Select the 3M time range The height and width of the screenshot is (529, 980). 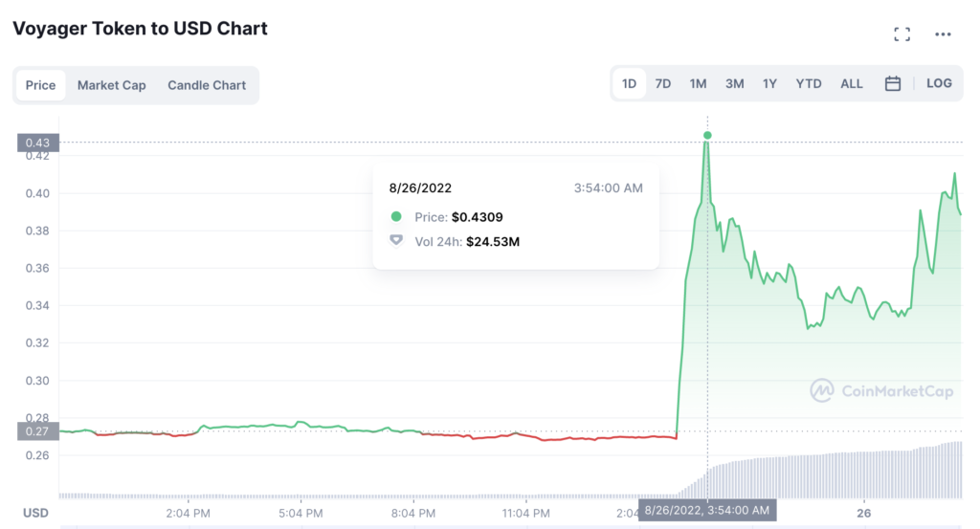[734, 84]
